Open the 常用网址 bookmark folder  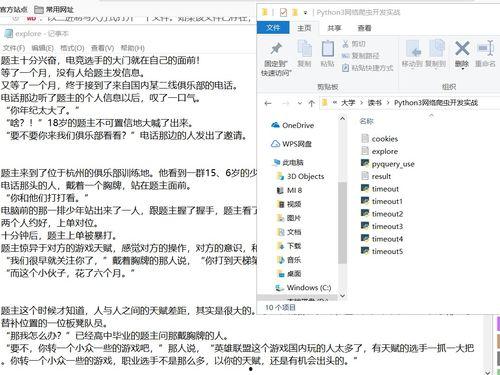tap(54, 10)
